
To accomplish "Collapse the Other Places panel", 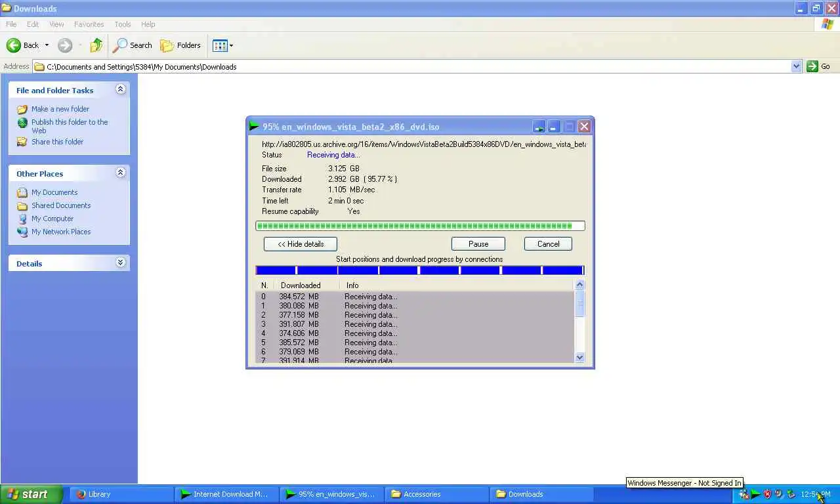I will pyautogui.click(x=120, y=173).
